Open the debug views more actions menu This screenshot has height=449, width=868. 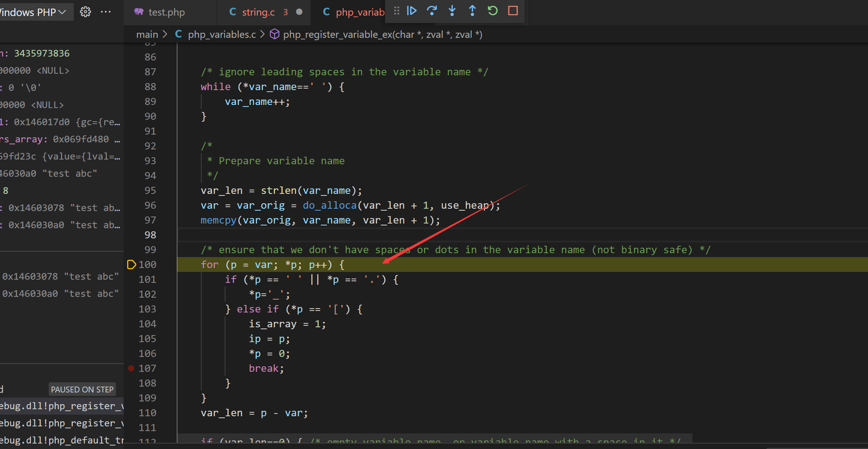click(x=106, y=12)
